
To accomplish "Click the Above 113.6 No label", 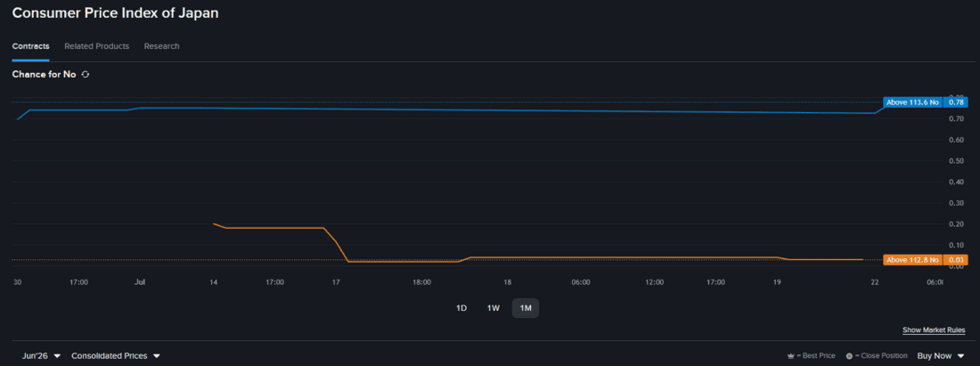I will coord(914,102).
